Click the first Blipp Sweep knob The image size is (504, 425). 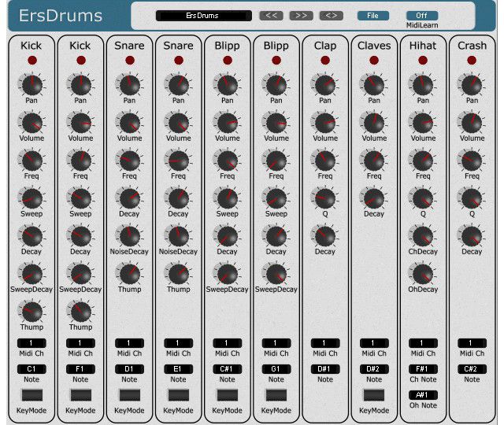click(x=228, y=198)
